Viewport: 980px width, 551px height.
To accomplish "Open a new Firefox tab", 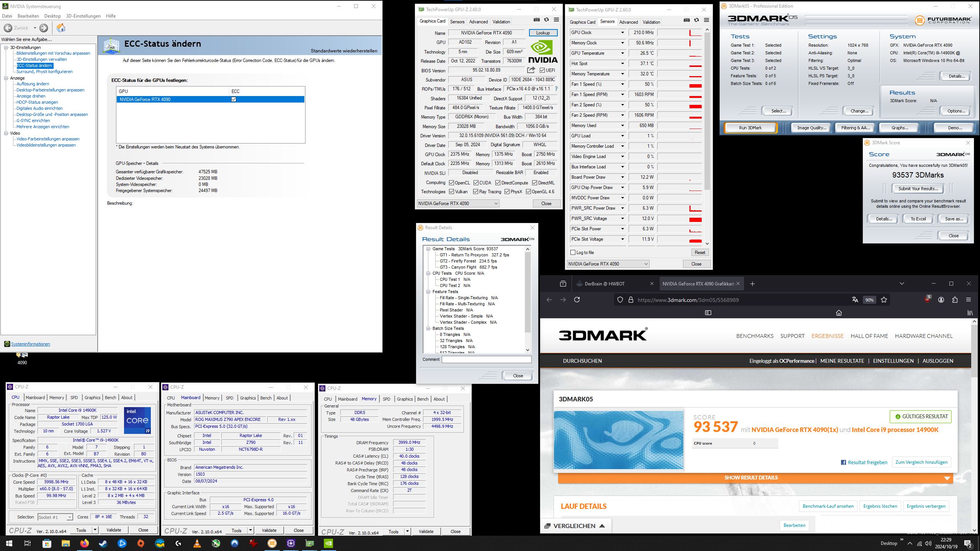I will (752, 284).
